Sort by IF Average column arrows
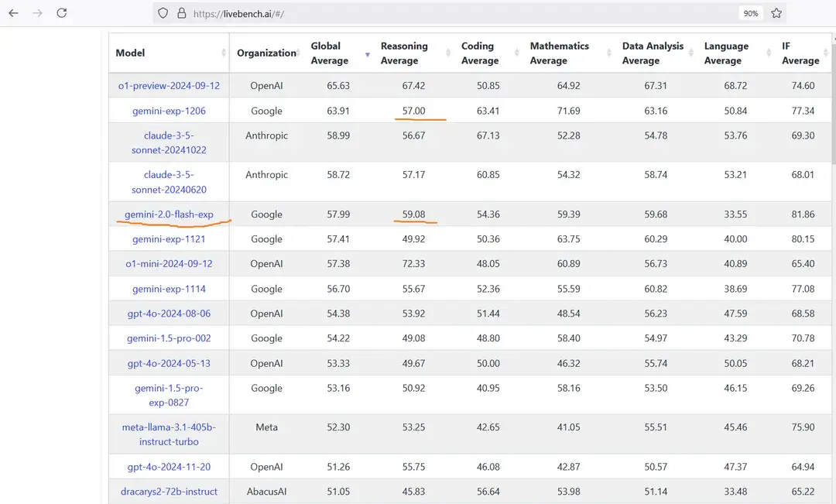Viewport: 836px width, 504px height. tap(825, 53)
